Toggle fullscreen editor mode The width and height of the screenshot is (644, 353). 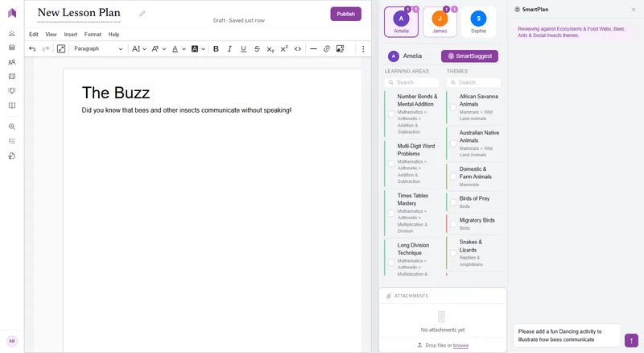click(61, 49)
